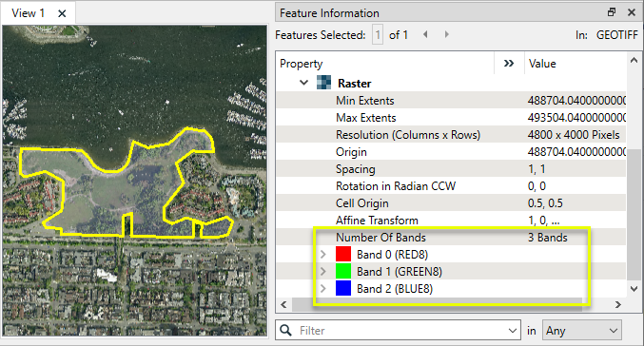The width and height of the screenshot is (644, 346).
Task: Collapse the Raster property group
Action: tap(304, 83)
